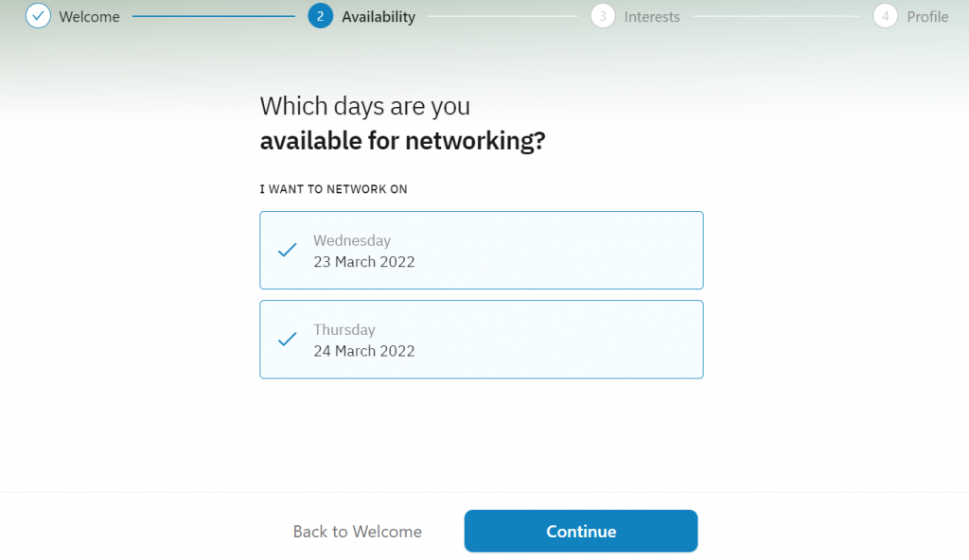Click the blue checkmark beside Thursday
The image size is (969, 560).
(288, 340)
